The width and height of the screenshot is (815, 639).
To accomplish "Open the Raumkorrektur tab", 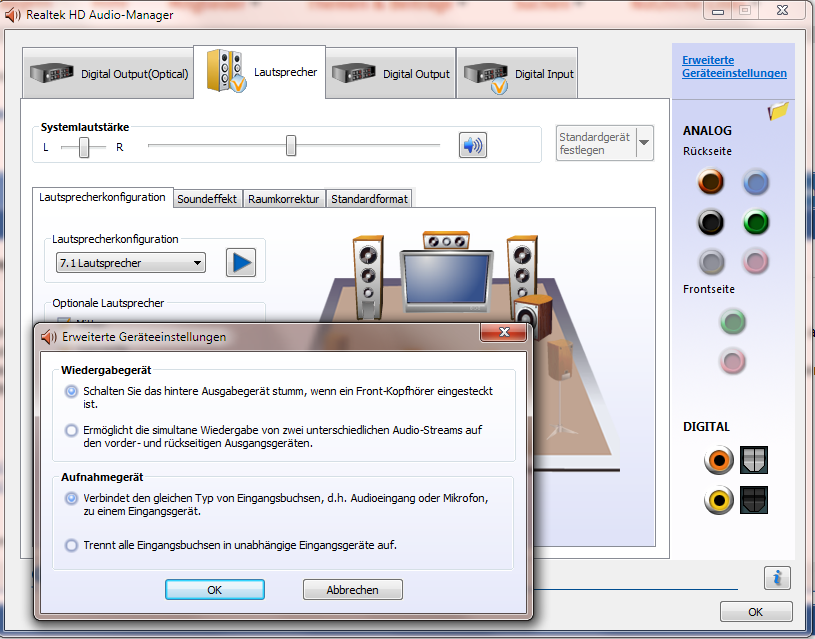I will click(x=283, y=199).
